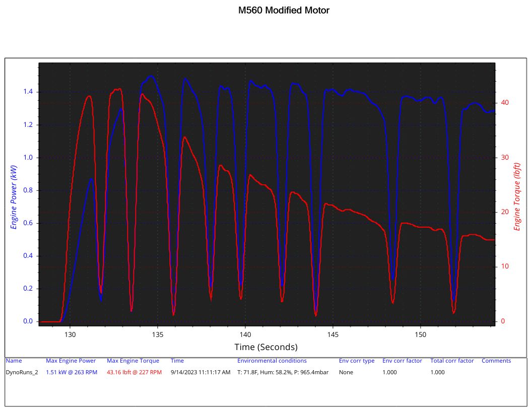Click the DynoRuns_2 run name cell

point(22,372)
